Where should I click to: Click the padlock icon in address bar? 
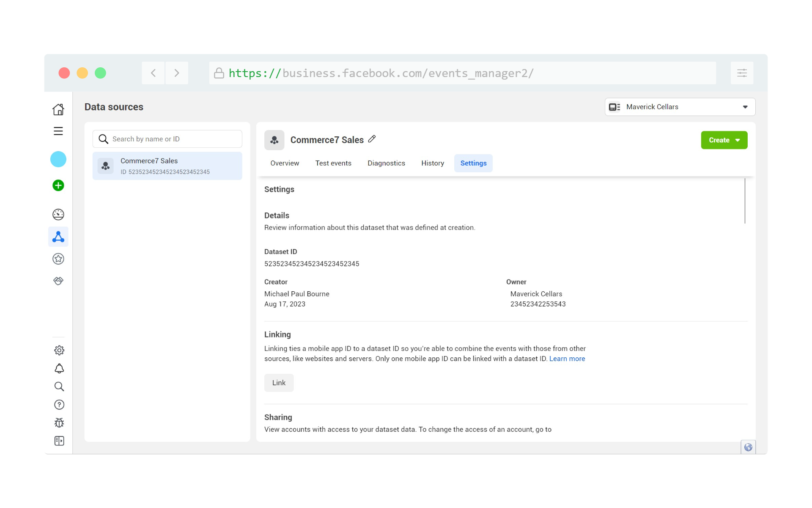tap(219, 73)
